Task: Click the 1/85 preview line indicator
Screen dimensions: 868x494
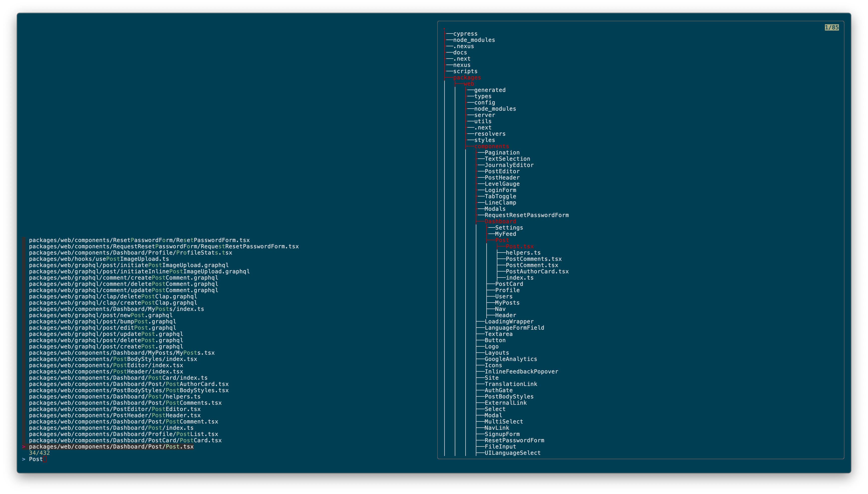Action: pos(831,28)
